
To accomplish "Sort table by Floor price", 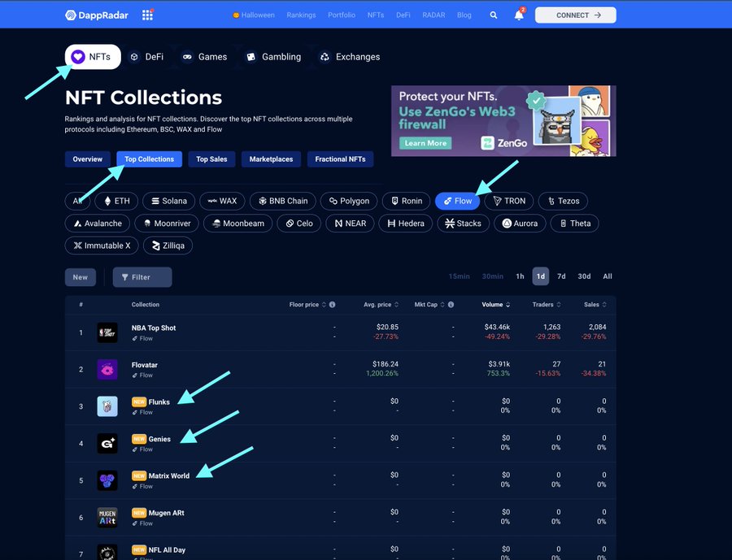I will (x=307, y=304).
